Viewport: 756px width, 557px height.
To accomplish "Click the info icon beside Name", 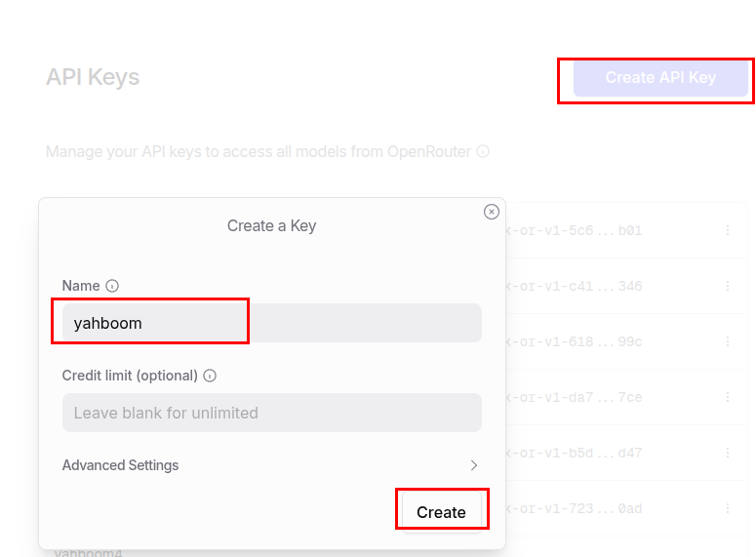I will pos(112,286).
